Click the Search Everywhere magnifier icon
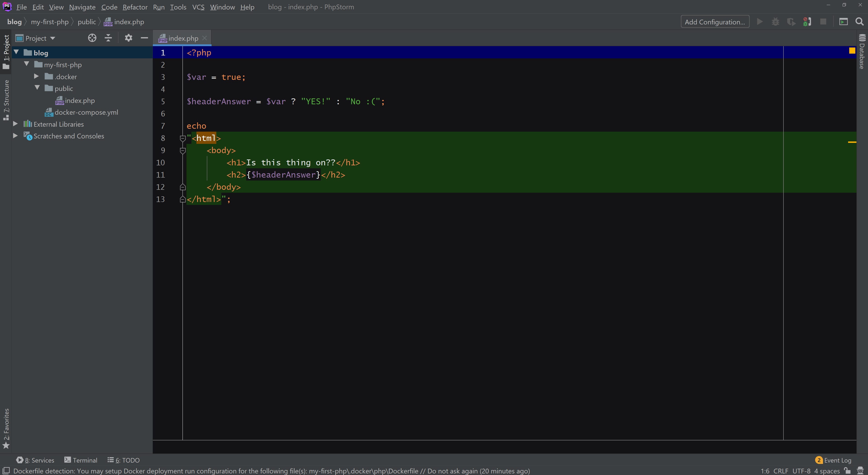 tap(859, 22)
